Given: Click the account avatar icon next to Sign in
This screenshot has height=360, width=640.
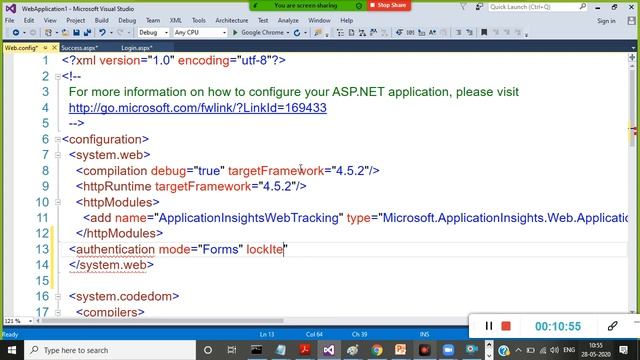Looking at the screenshot, I should click(631, 21).
